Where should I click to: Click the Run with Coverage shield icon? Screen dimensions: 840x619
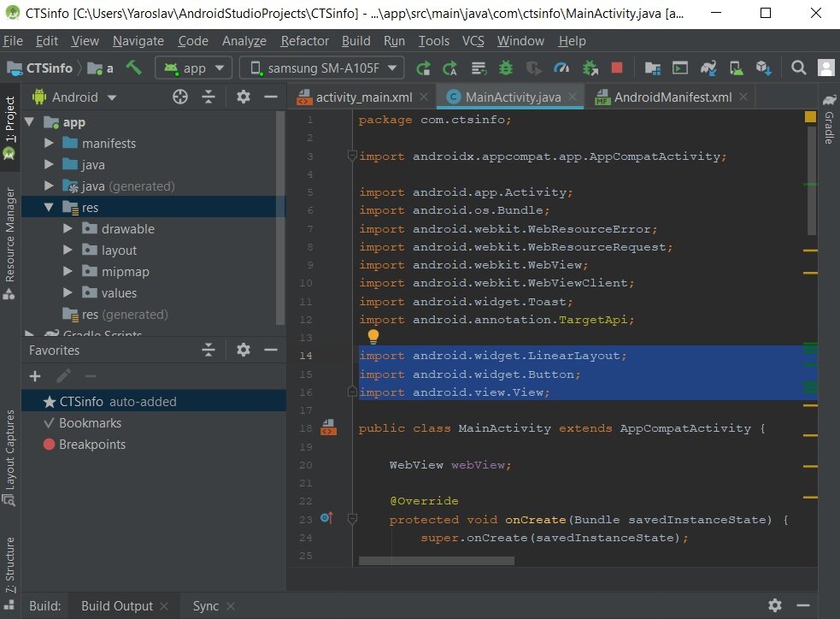533,68
